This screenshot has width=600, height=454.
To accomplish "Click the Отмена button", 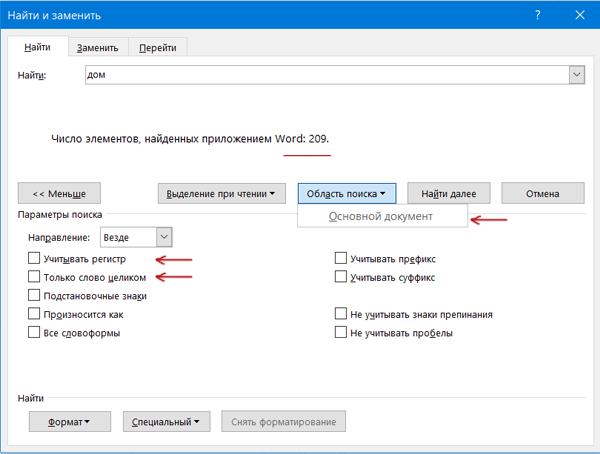I will (x=542, y=194).
